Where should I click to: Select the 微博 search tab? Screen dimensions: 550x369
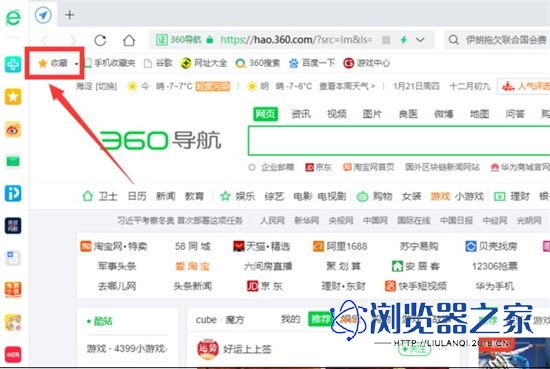[x=444, y=114]
